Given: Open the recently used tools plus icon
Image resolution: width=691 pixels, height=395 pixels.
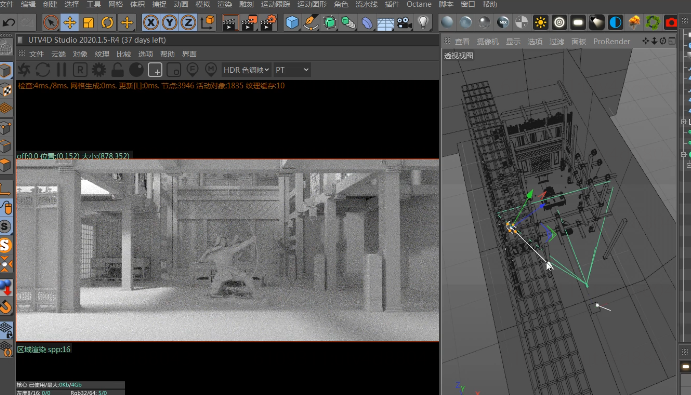Looking at the screenshot, I should tap(127, 22).
